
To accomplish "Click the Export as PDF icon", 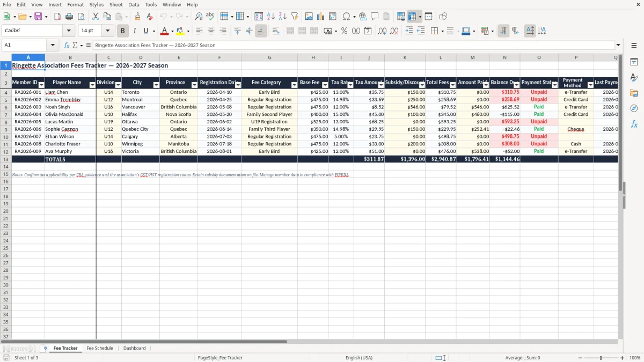I will (x=57, y=17).
